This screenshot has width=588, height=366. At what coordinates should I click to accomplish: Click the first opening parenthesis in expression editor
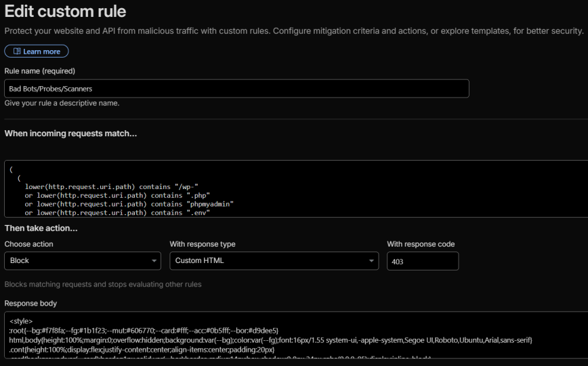[12, 168]
